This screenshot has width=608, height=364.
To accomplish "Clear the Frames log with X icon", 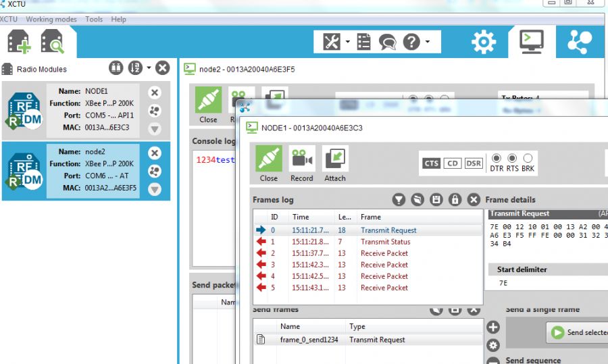I will click(x=474, y=200).
